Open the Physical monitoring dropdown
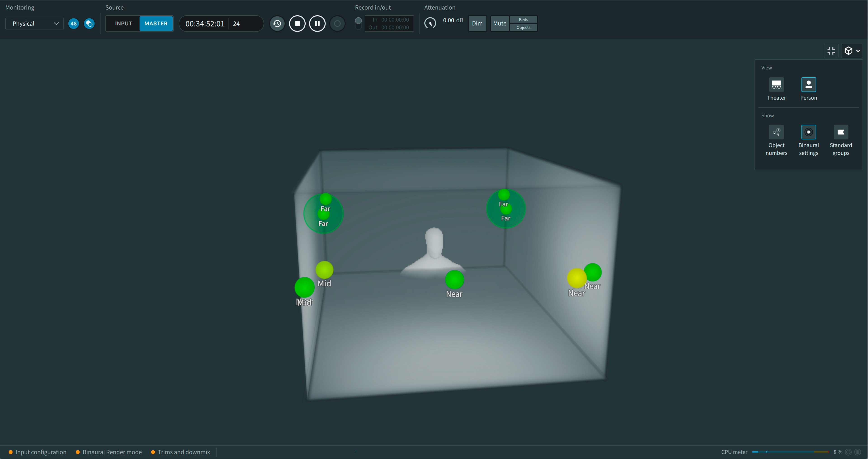Viewport: 868px width, 459px height. click(34, 24)
